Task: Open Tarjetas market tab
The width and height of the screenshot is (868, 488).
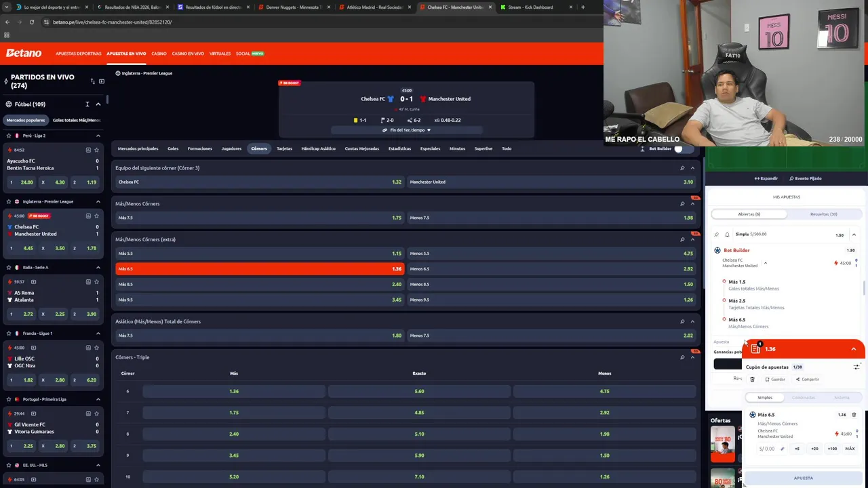Action: coord(284,148)
